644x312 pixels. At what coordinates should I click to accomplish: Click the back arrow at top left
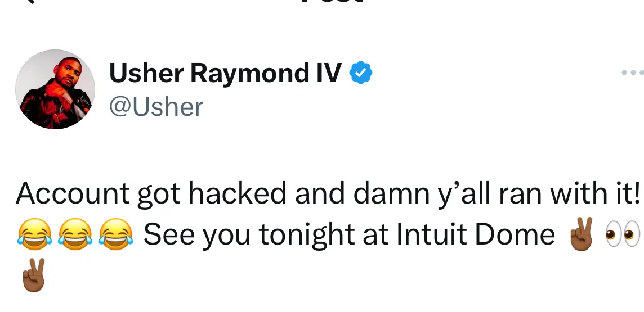tap(28, 2)
